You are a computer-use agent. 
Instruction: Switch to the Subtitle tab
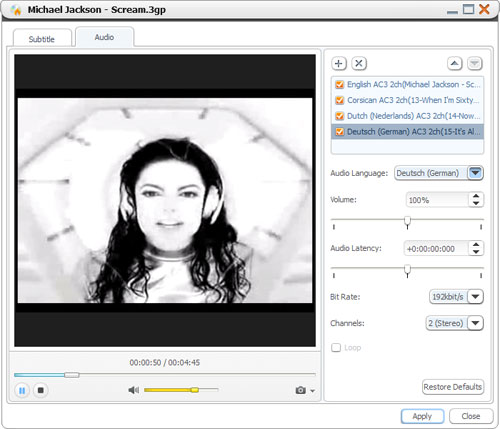click(42, 39)
